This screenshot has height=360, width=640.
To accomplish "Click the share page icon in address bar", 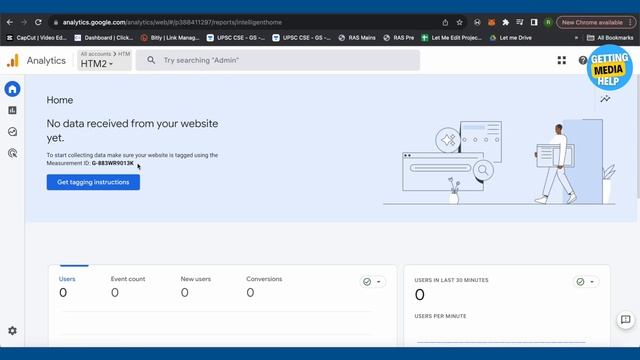I will coord(445,22).
